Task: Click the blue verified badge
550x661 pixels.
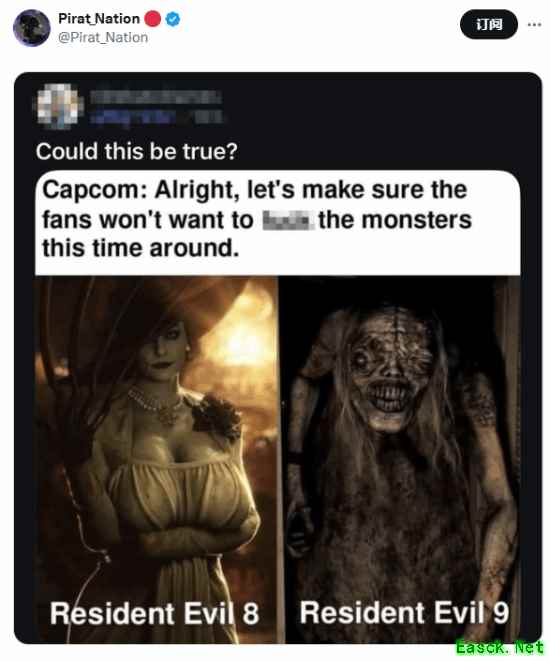Action: [x=173, y=19]
